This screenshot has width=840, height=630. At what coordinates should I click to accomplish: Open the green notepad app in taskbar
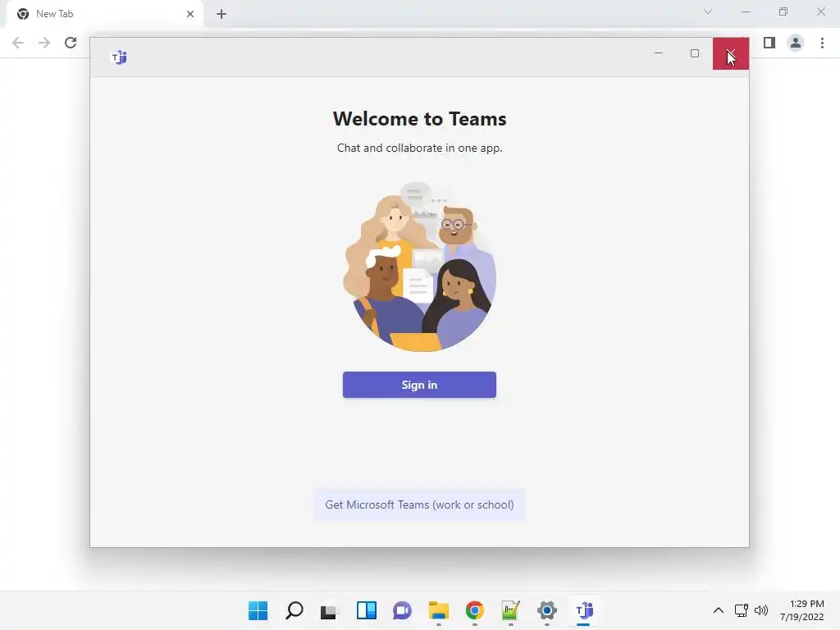[510, 610]
